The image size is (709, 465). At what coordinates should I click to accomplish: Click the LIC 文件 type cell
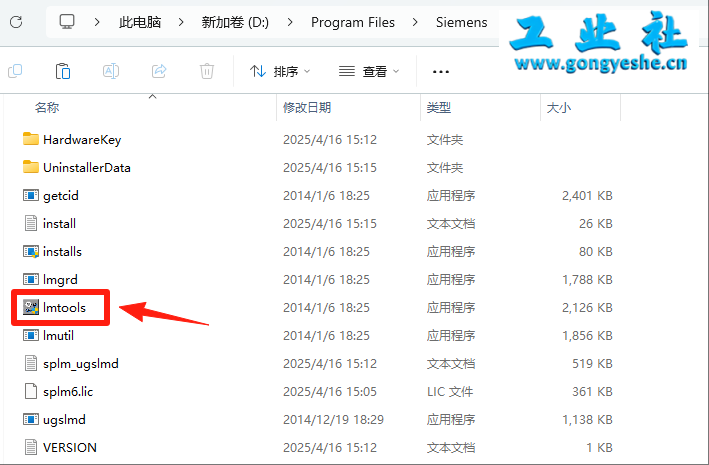point(450,392)
